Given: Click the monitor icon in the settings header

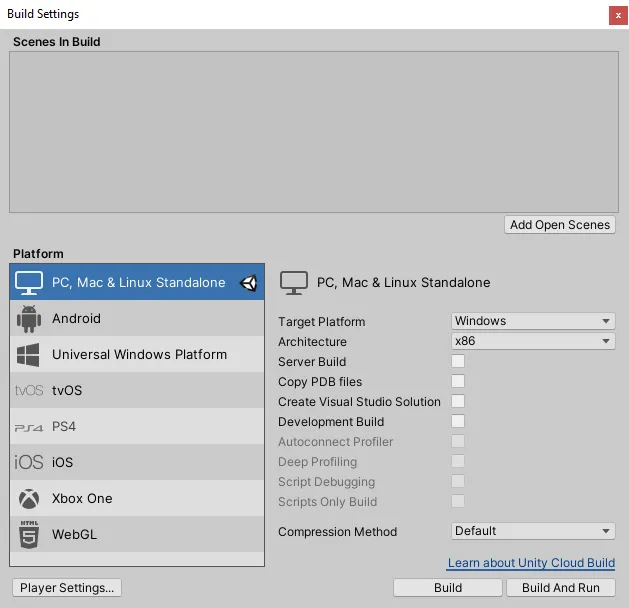Looking at the screenshot, I should (294, 282).
